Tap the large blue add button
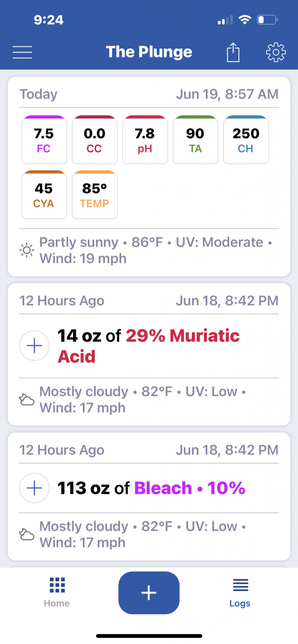Image resolution: width=298 pixels, height=644 pixels. tap(149, 592)
